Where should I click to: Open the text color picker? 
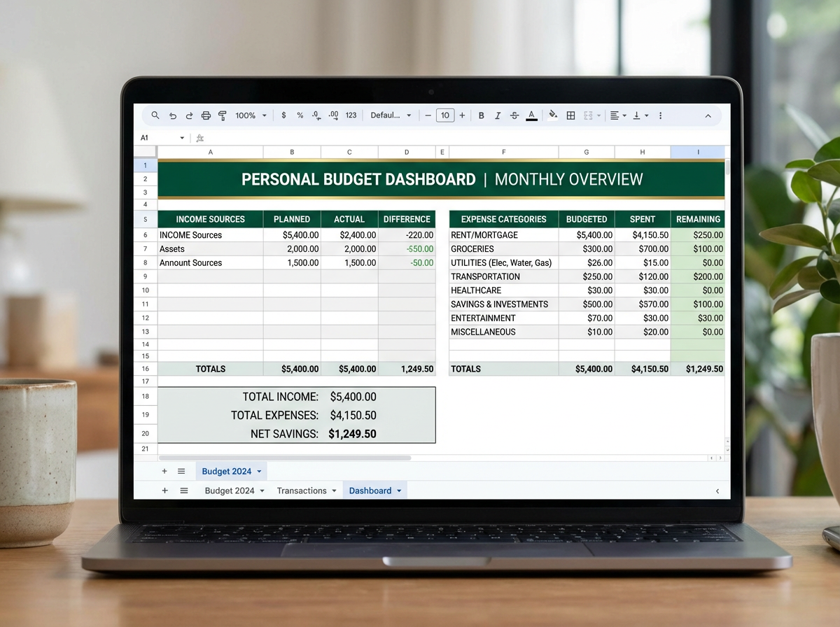pos(531,115)
